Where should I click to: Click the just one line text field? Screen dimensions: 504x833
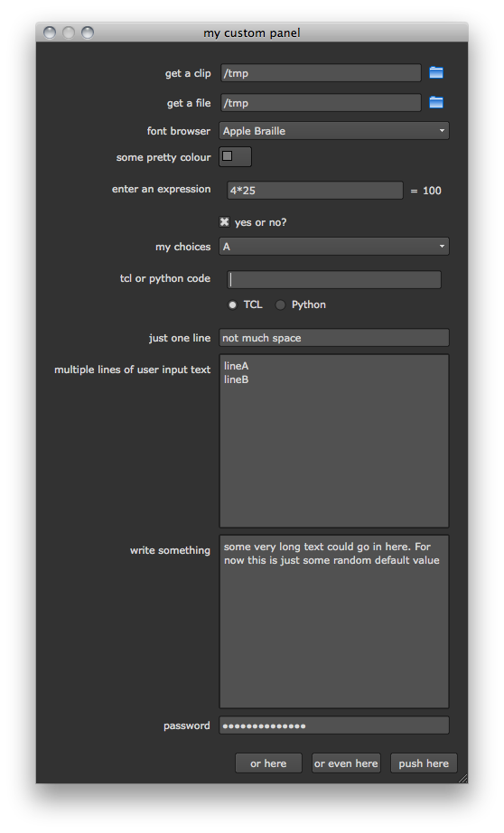(x=334, y=338)
